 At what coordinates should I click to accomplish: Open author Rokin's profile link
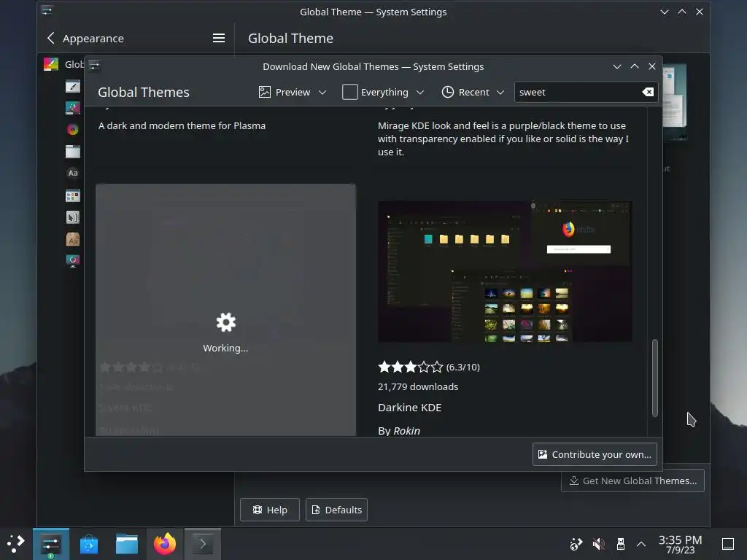point(406,430)
